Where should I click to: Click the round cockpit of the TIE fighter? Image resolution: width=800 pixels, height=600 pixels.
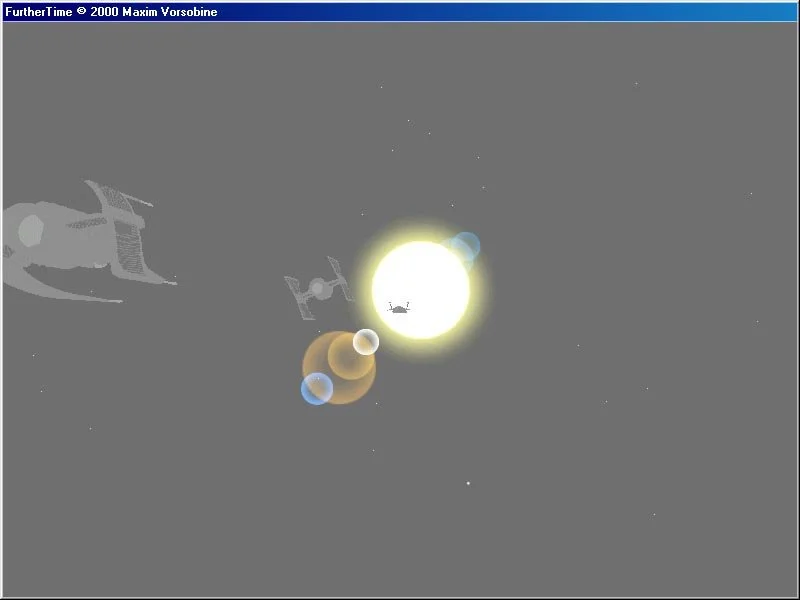[318, 289]
